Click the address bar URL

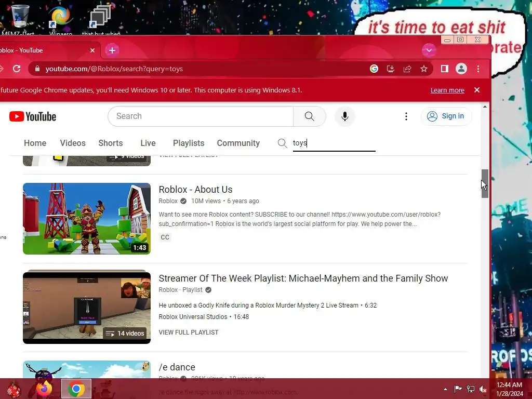click(114, 69)
